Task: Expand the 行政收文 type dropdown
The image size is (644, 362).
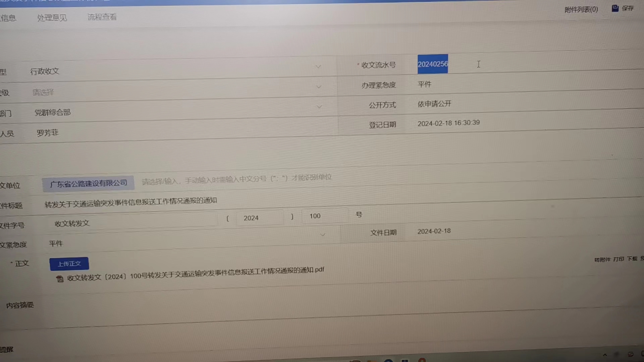Action: coord(318,67)
